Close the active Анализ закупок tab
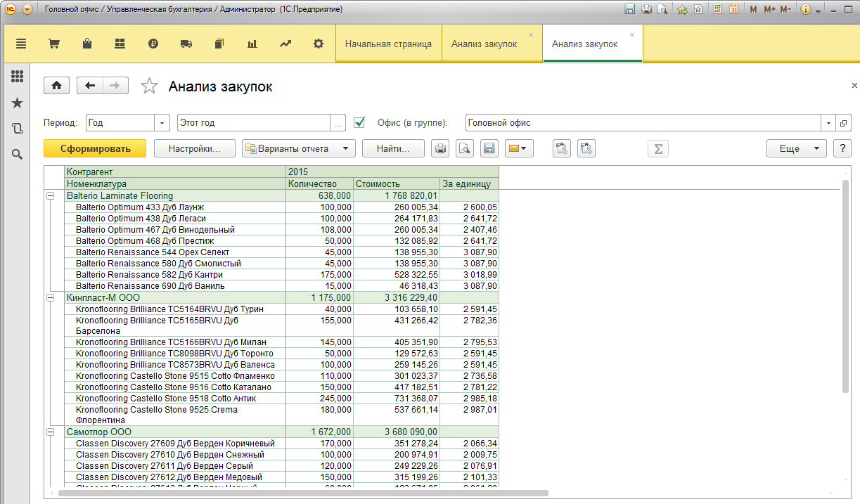The height and width of the screenshot is (504, 860). 631,34
